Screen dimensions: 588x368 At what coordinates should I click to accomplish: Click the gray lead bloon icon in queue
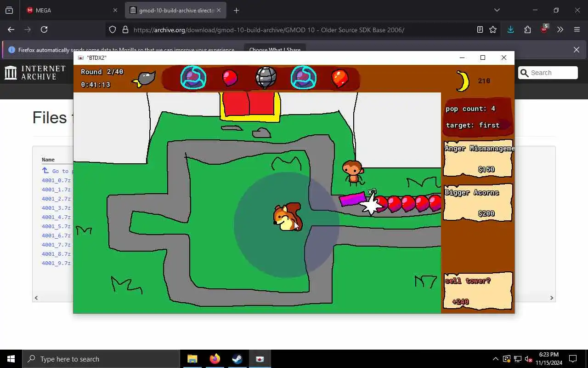(266, 78)
